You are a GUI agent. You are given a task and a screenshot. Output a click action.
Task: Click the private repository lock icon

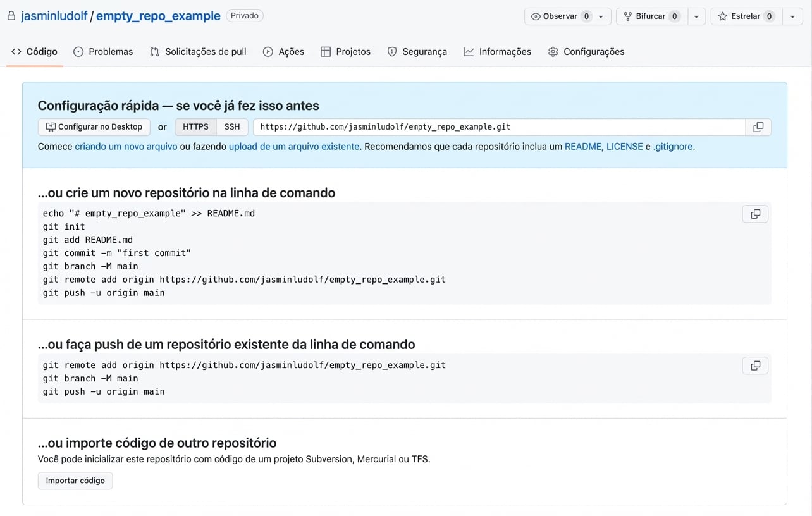[x=11, y=16]
